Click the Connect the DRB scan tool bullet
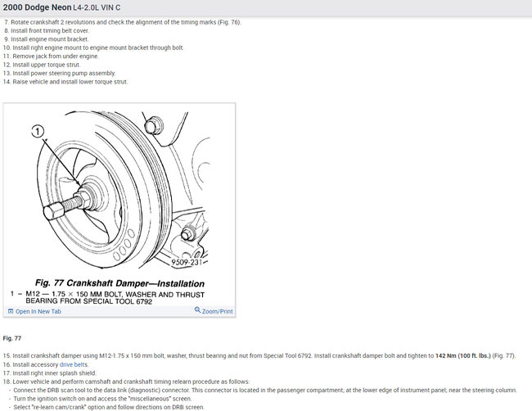The height and width of the screenshot is (411, 532). pyautogui.click(x=263, y=391)
